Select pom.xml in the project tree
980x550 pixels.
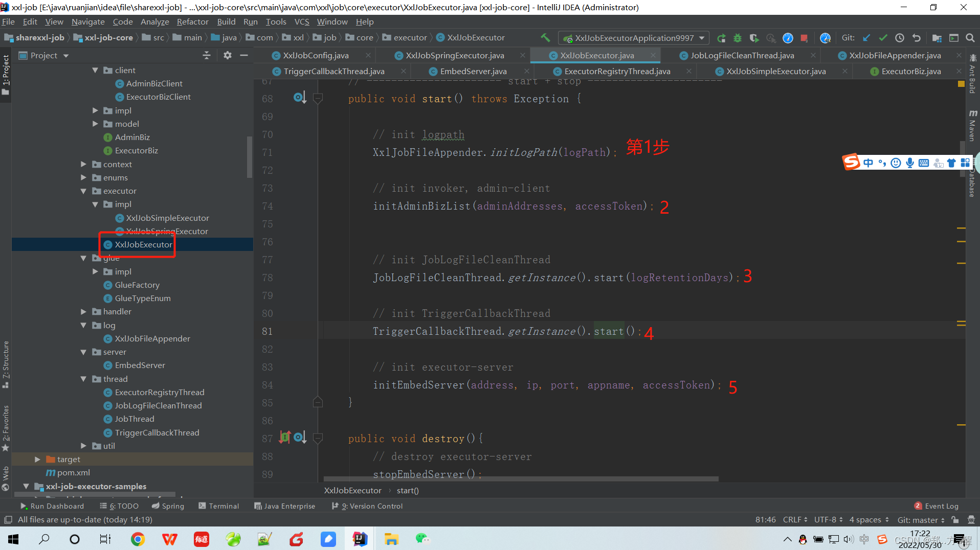[73, 472]
